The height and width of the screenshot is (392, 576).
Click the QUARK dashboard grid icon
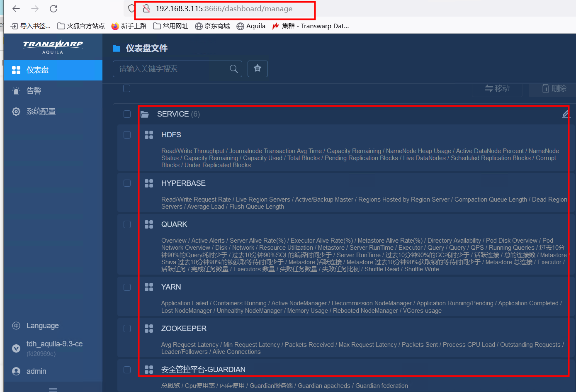149,224
